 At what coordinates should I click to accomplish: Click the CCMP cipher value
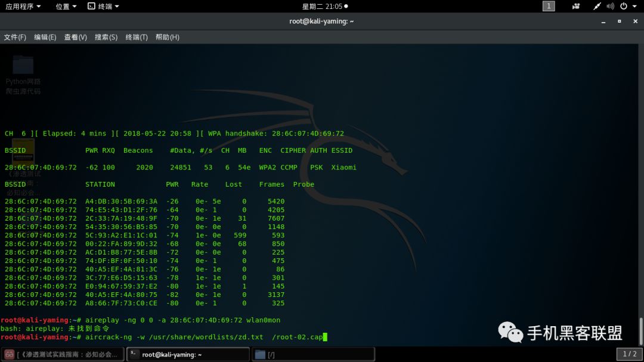tap(289, 168)
